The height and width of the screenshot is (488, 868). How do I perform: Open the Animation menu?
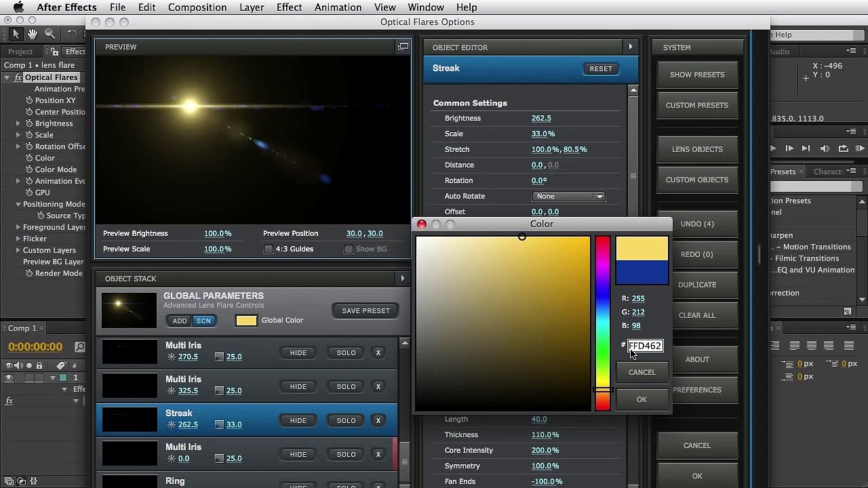[338, 7]
